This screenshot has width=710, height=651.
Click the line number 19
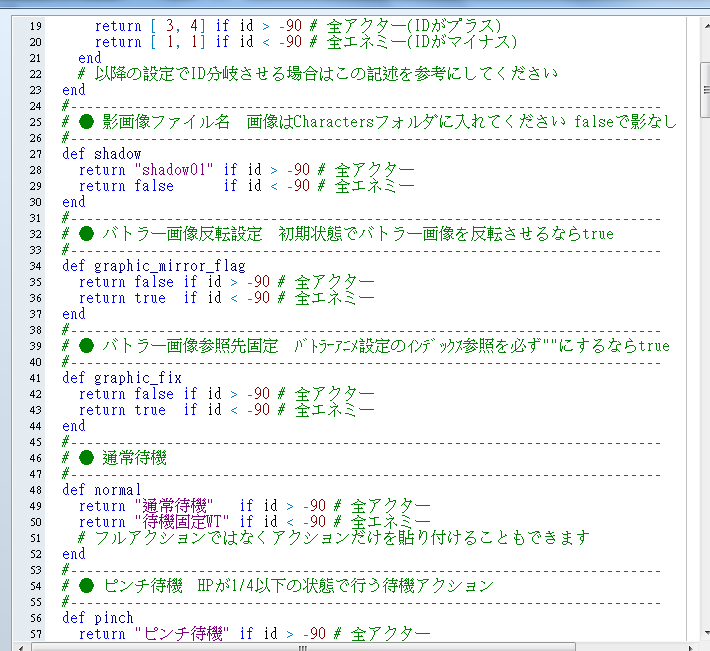pyautogui.click(x=36, y=26)
